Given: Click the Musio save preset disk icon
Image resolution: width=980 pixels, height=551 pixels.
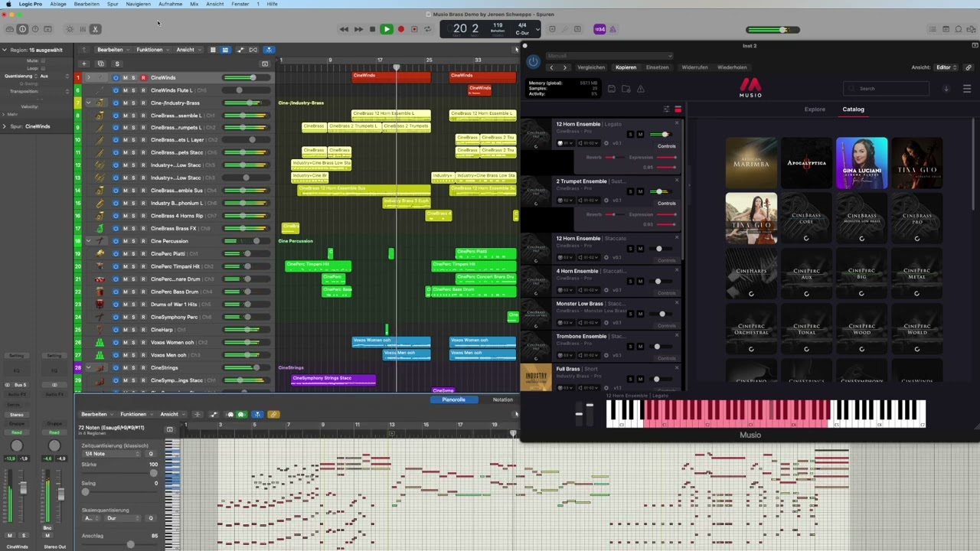Looking at the screenshot, I should tap(611, 89).
